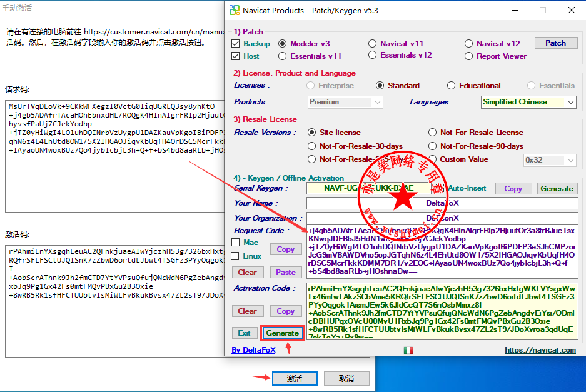
Task: Select the Not-For-Resale-90-days option
Action: click(x=432, y=146)
